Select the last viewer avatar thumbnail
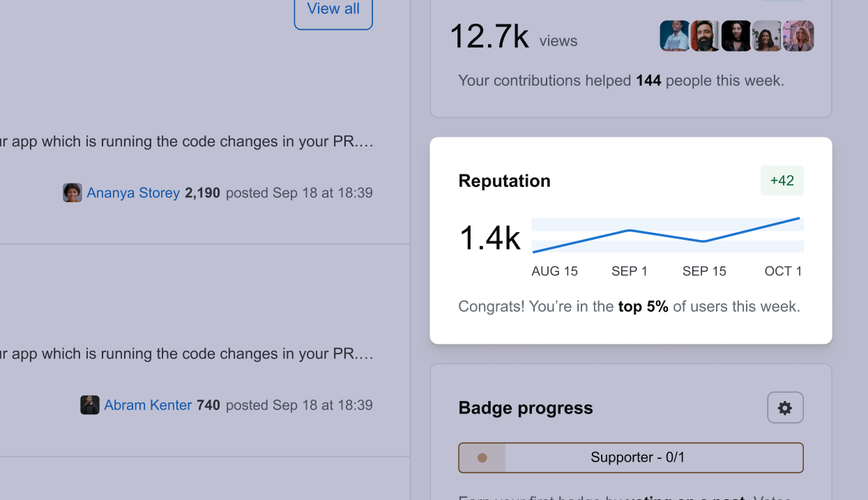This screenshot has width=868, height=500. (x=798, y=36)
